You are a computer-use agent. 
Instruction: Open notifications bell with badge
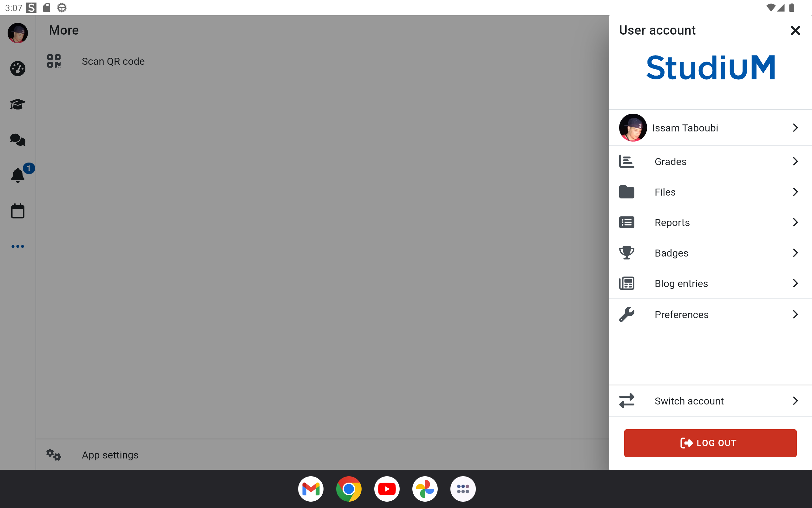pos(17,175)
